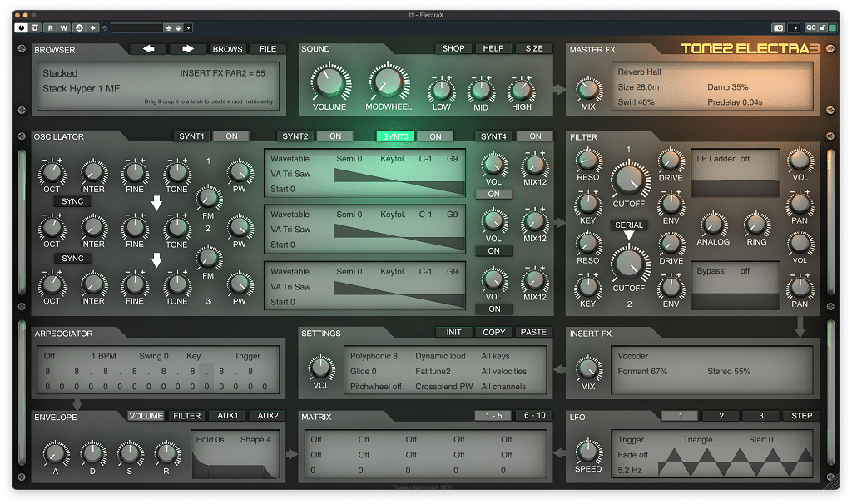Click the down arrow between oscillator 1 and 2
The image size is (852, 504).
point(156,203)
